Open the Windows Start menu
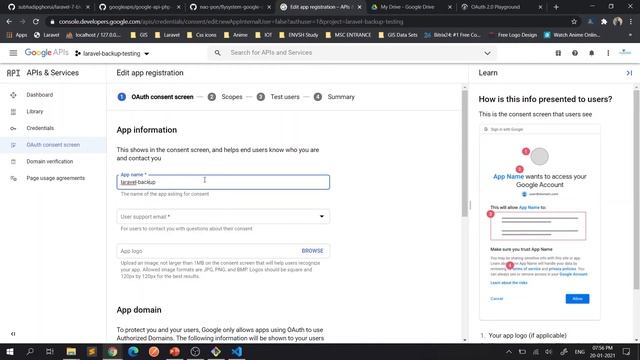The width and height of the screenshot is (640, 360). (x=9, y=351)
